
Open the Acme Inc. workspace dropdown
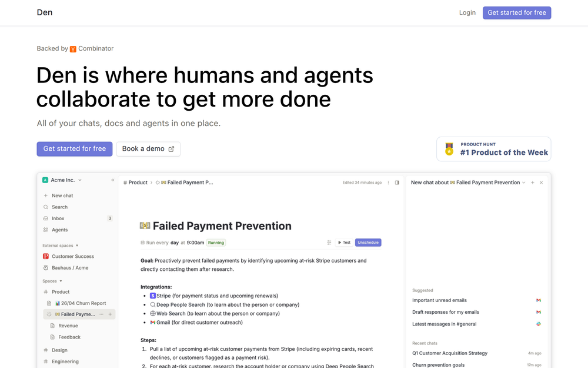click(62, 180)
